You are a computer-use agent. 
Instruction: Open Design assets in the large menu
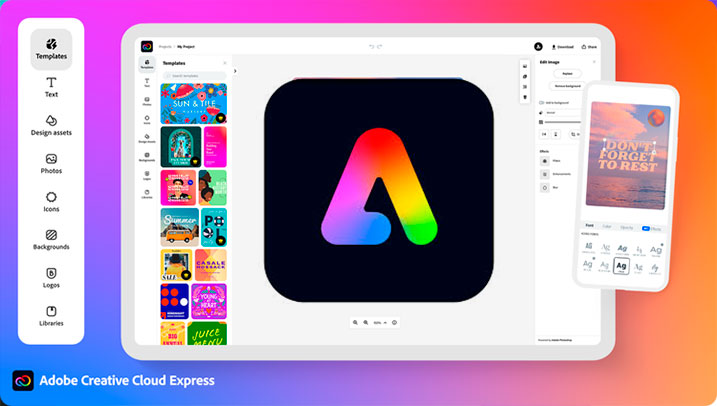pos(51,125)
